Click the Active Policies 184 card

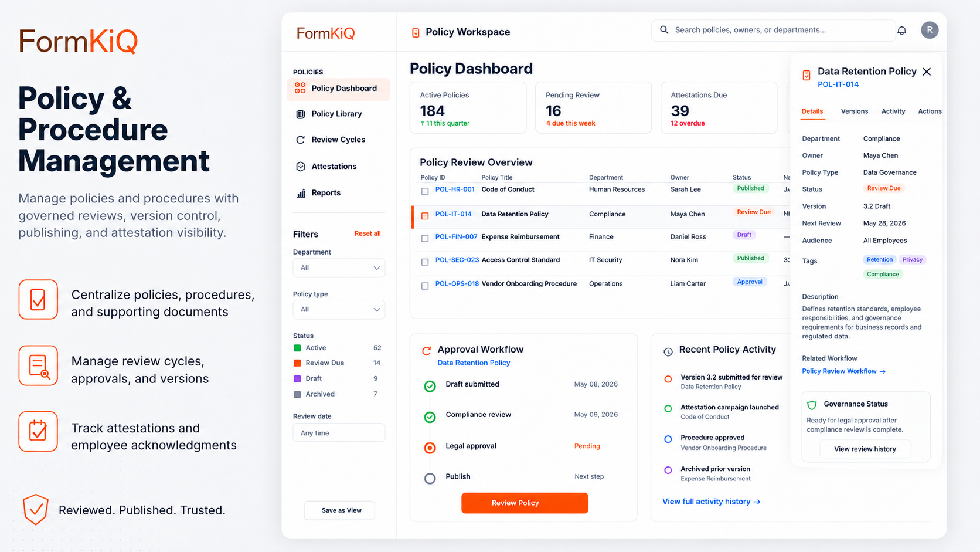click(468, 108)
